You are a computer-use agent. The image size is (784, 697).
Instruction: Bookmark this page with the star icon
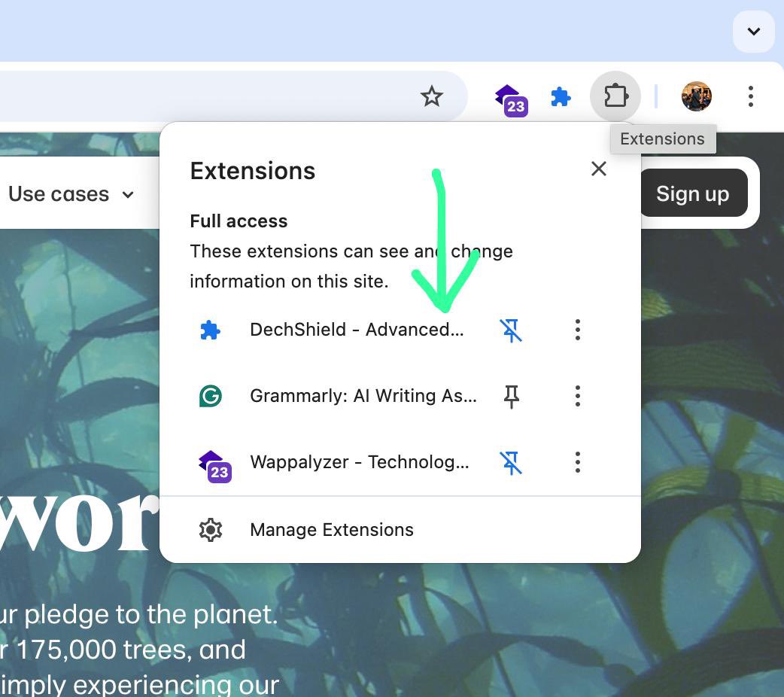(x=431, y=96)
